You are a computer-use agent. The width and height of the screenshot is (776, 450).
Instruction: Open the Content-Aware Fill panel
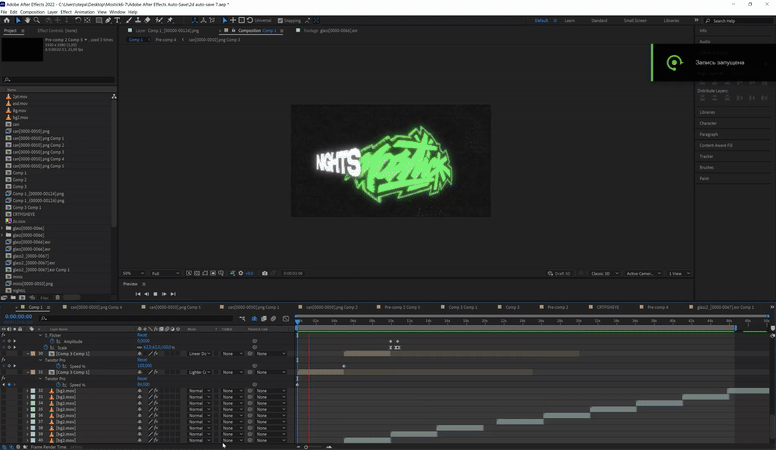[x=716, y=146]
